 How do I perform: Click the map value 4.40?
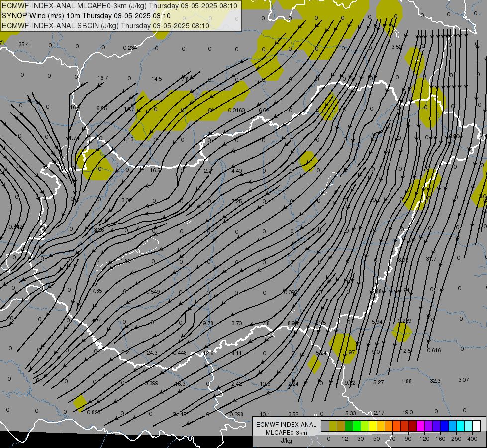pos(237,171)
